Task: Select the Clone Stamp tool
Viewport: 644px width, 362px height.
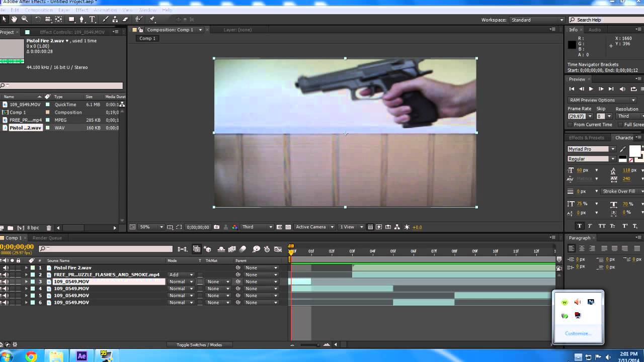Action: pos(115,19)
